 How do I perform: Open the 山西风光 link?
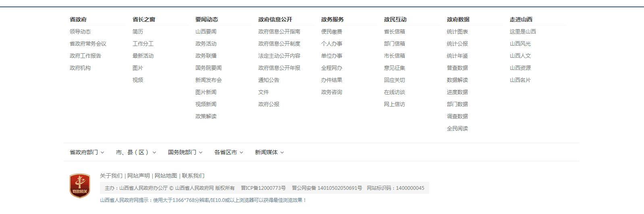click(x=520, y=44)
